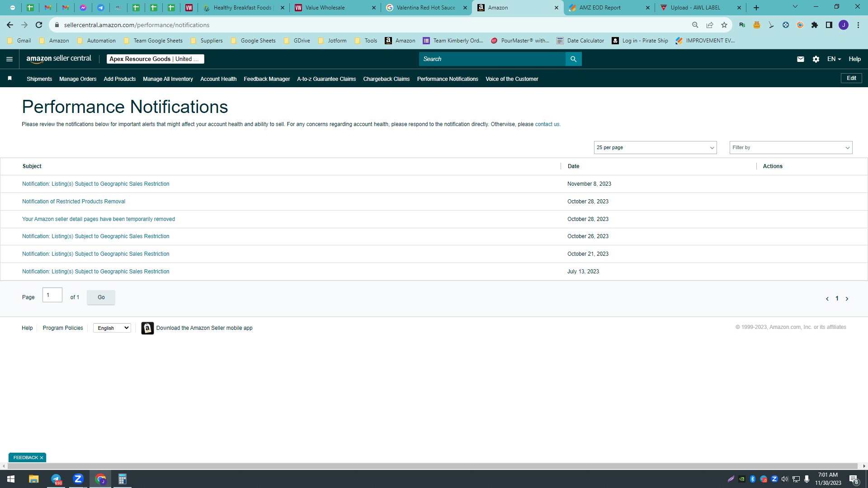This screenshot has height=488, width=868.
Task: Open the detail pages temporarily removed notification
Action: point(99,219)
